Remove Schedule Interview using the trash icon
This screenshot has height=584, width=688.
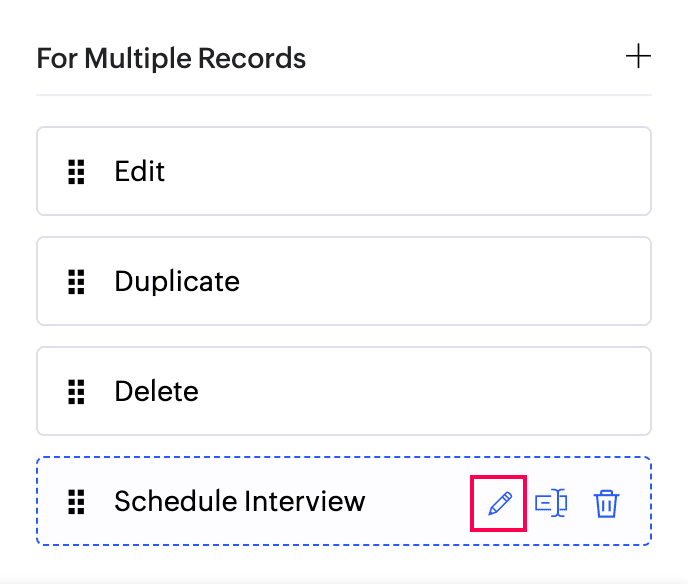click(x=606, y=504)
